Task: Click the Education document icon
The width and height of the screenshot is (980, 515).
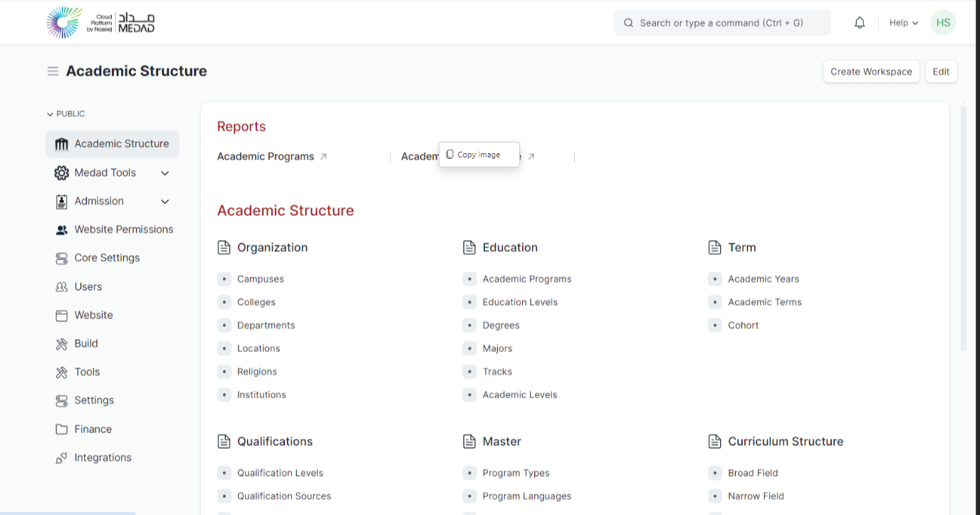Action: tap(470, 247)
